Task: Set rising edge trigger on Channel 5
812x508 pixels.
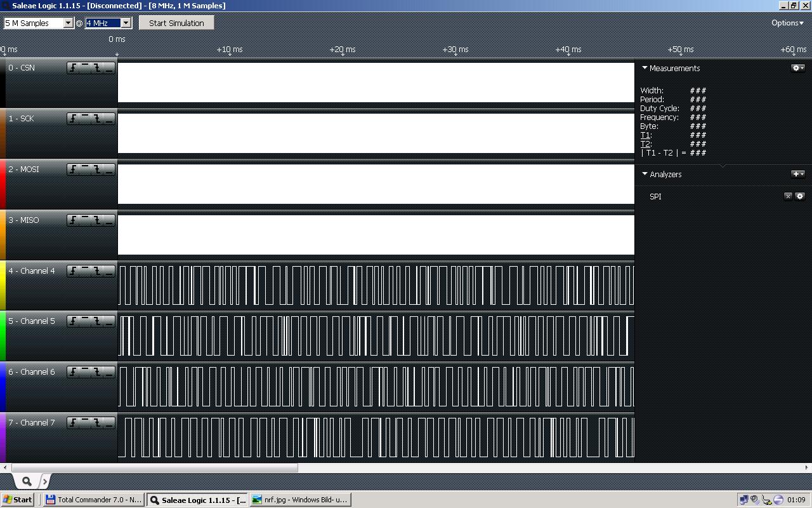Action: pyautogui.click(x=73, y=321)
